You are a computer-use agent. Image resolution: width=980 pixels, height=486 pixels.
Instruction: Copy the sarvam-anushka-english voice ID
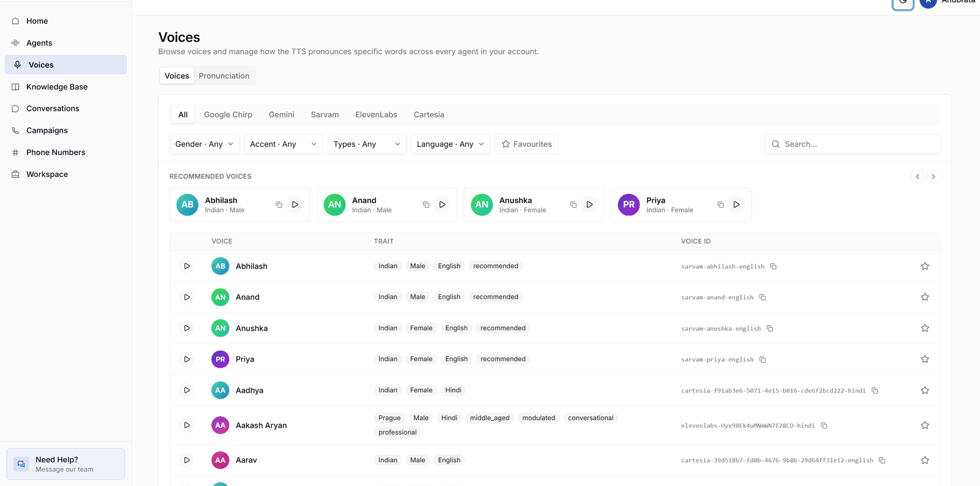coord(770,329)
